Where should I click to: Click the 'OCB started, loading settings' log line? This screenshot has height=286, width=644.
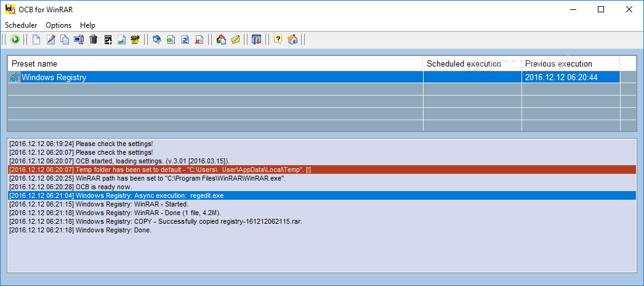coord(322,161)
